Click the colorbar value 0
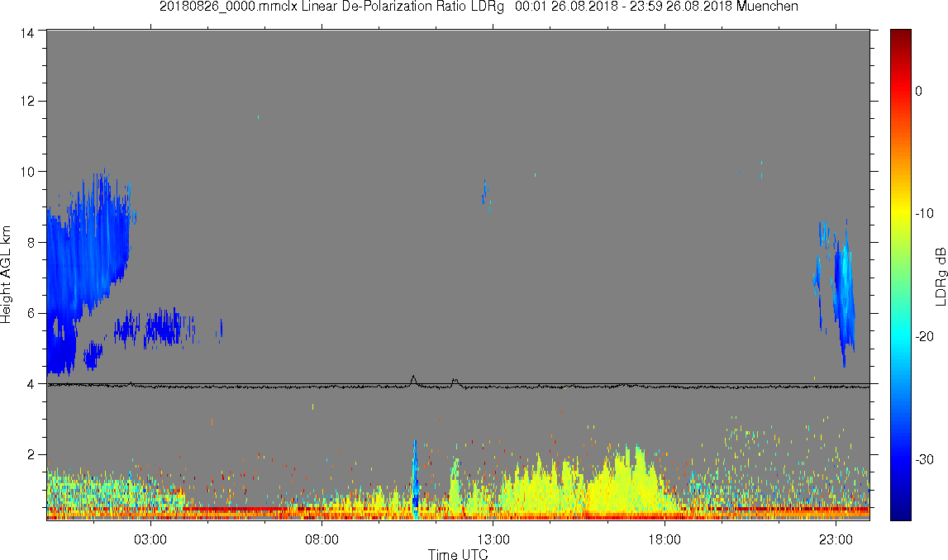This screenshot has height=560, width=948. coord(919,91)
